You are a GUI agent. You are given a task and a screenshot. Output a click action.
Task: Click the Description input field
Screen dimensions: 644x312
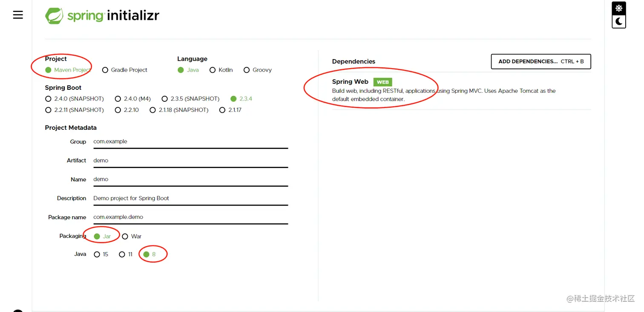[x=191, y=198]
